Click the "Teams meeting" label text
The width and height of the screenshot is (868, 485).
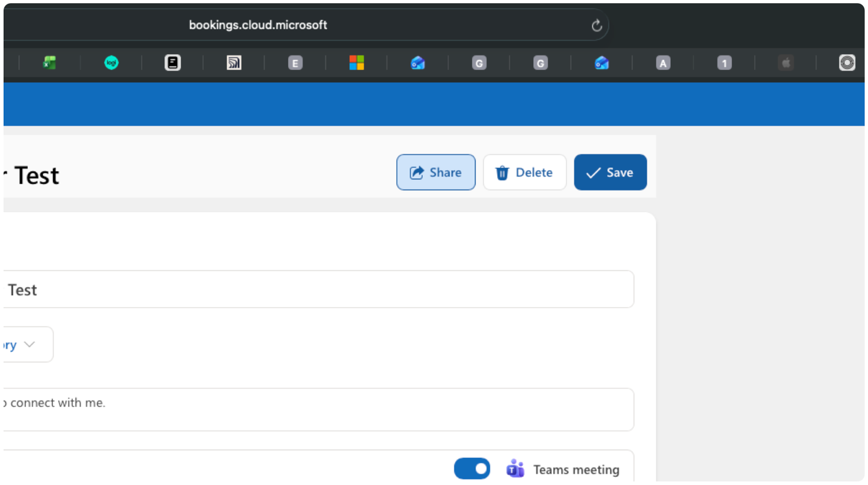[x=576, y=470]
